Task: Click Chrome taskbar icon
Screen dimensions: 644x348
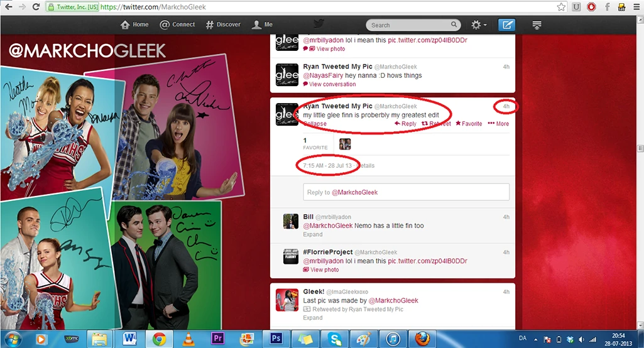Action: (160, 339)
